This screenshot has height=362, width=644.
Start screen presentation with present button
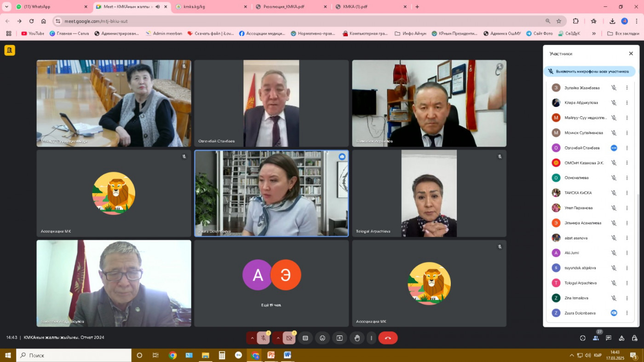[x=339, y=338]
